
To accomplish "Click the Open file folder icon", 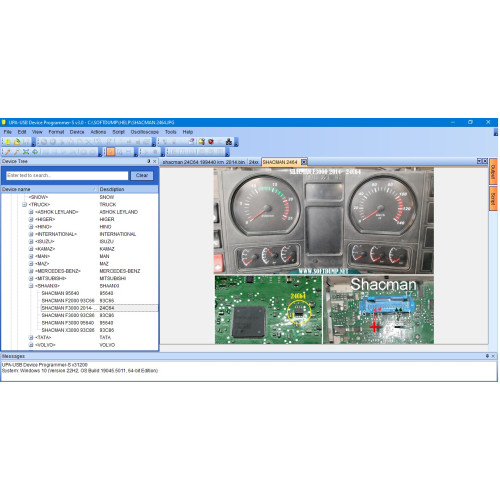I will click(17, 142).
